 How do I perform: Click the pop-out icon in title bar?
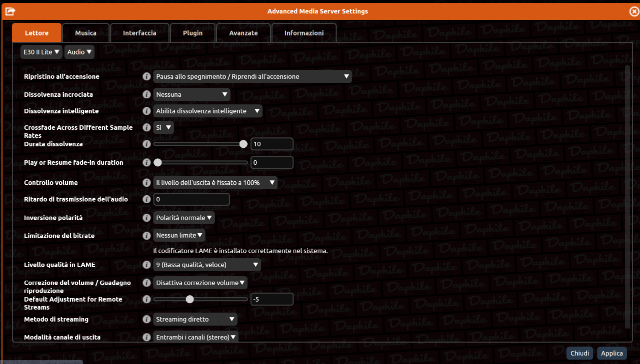[x=10, y=11]
